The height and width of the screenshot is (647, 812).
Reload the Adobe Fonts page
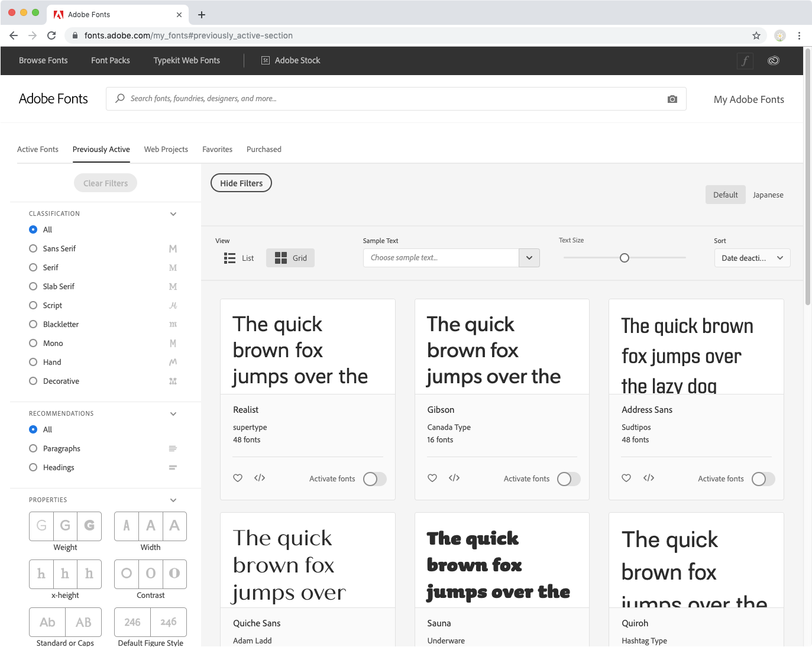click(51, 35)
